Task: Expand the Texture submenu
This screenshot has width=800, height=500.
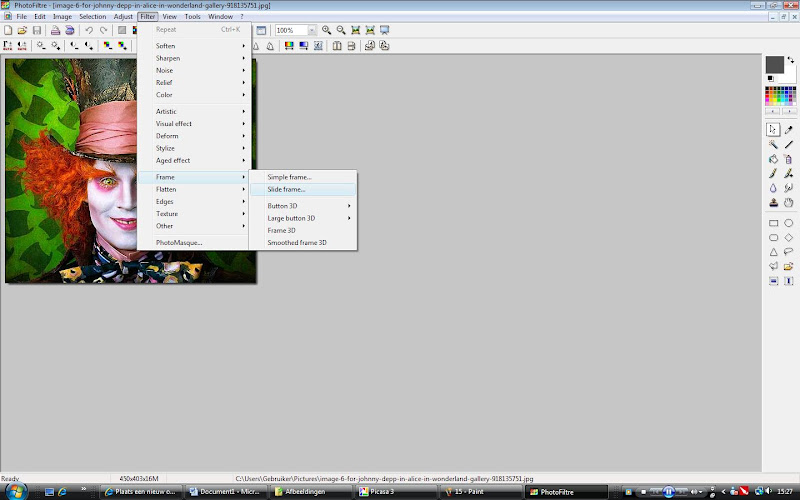Action: pyautogui.click(x=194, y=214)
